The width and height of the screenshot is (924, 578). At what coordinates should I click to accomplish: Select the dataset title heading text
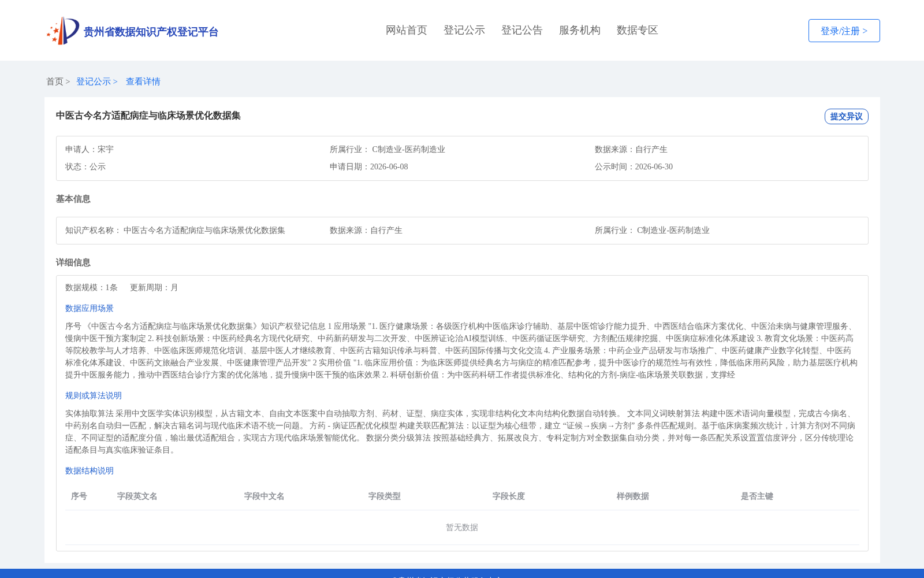(x=148, y=116)
